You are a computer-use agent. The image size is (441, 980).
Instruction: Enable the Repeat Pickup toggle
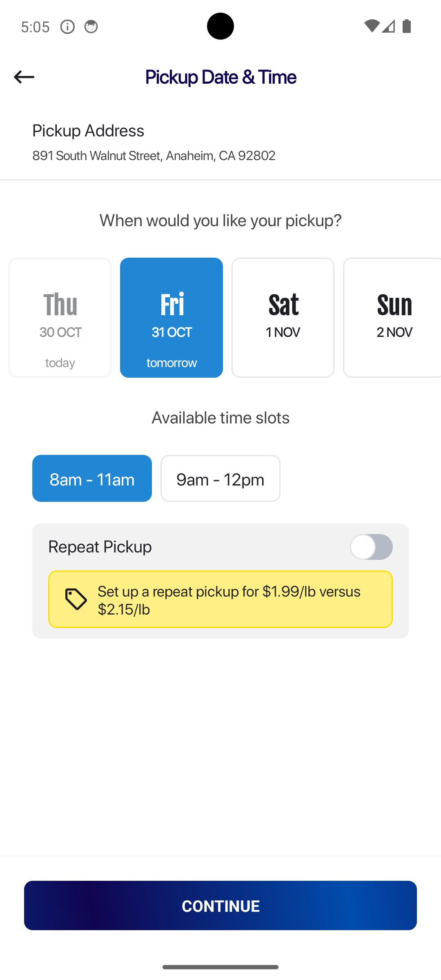click(x=371, y=547)
